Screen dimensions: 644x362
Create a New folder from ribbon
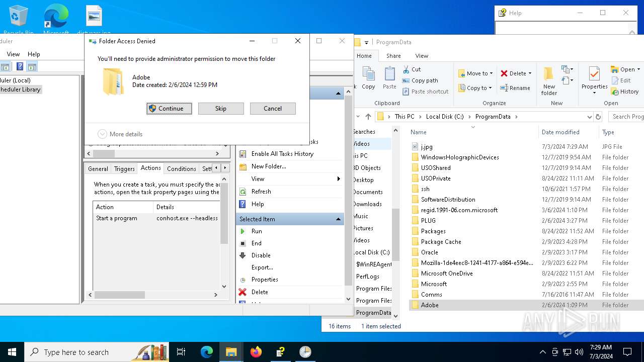[548, 81]
